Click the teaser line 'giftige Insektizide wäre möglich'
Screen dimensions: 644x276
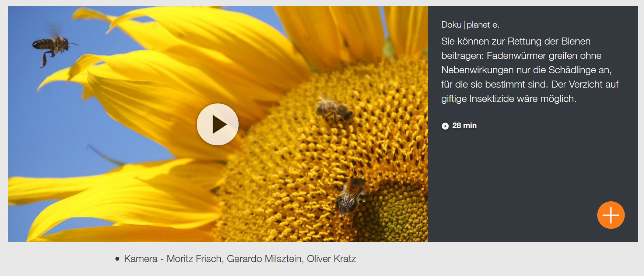(x=509, y=99)
